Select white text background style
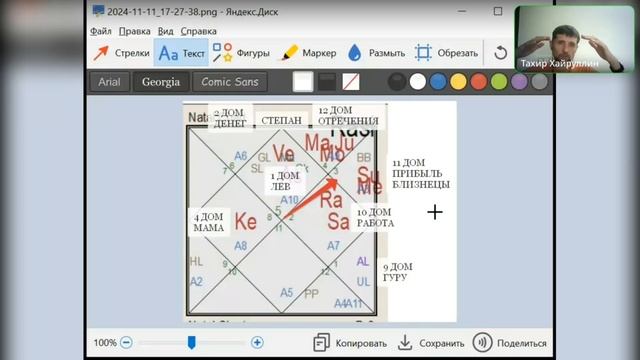 [303, 82]
